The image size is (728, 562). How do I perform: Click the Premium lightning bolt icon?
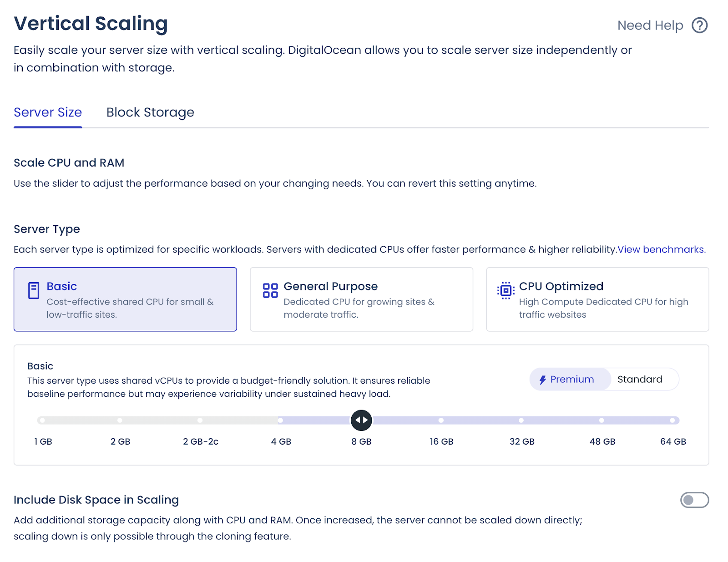pos(542,379)
